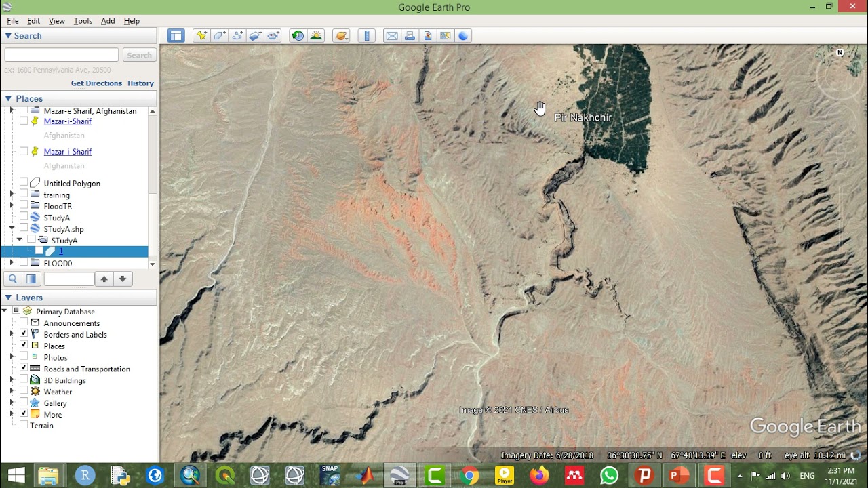Expand the training folder
This screenshot has width=868, height=488.
point(12,195)
